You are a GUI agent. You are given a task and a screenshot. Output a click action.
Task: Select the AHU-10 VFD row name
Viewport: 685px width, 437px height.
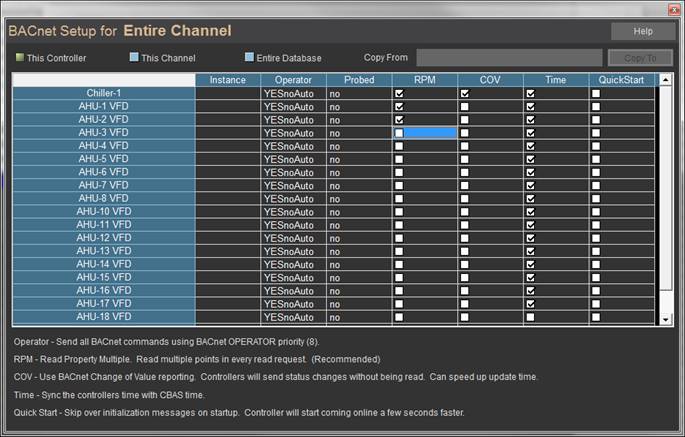pyautogui.click(x=104, y=211)
